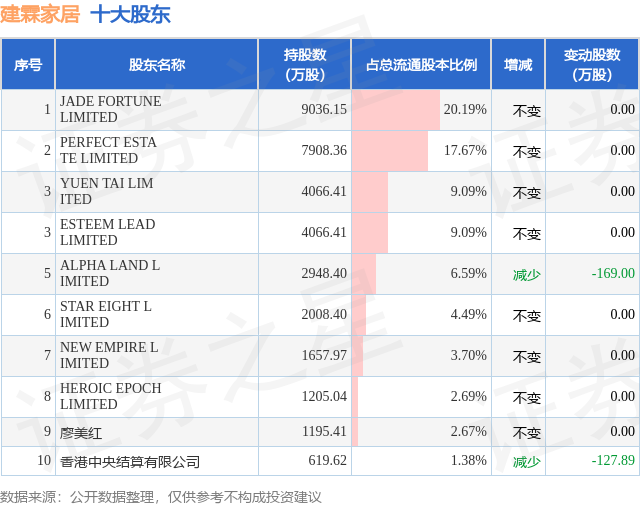Click the 十大股东 heading

click(x=130, y=14)
